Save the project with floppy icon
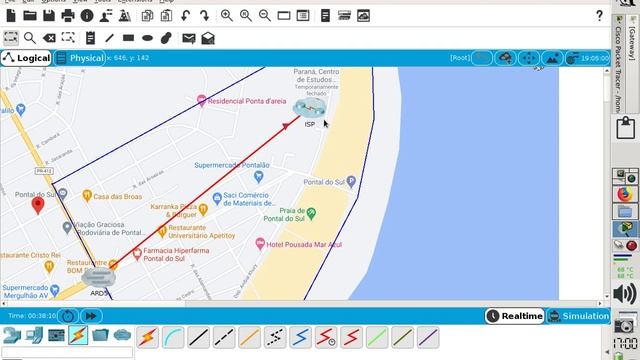 point(49,16)
